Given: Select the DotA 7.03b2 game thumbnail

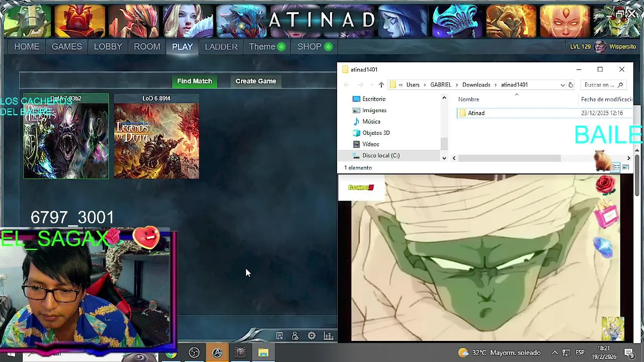Looking at the screenshot, I should [66, 136].
